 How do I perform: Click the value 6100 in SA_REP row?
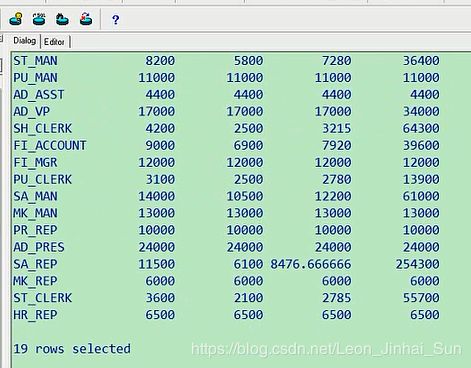(x=248, y=264)
